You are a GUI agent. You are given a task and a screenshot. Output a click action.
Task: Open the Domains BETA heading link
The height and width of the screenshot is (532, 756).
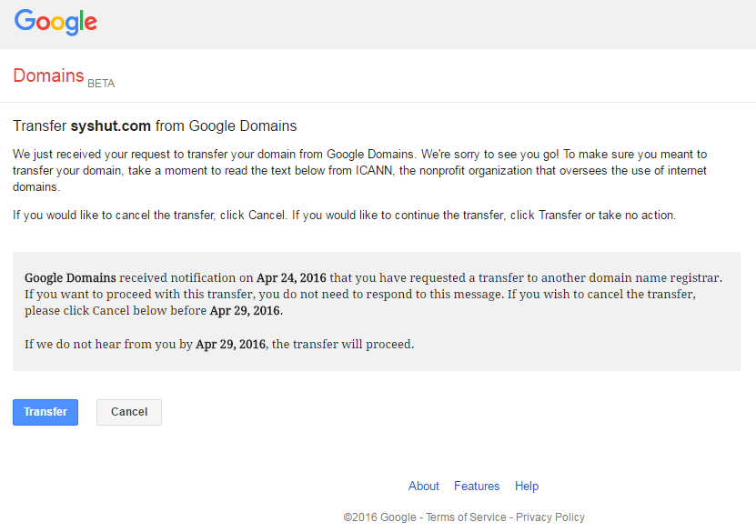tap(64, 76)
